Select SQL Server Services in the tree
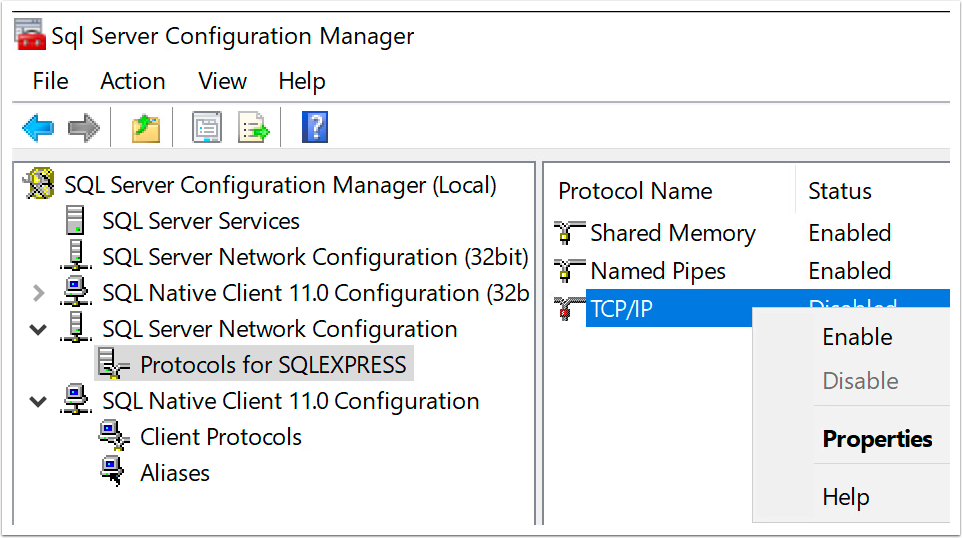Viewport: 962px width, 538px height. [201, 221]
